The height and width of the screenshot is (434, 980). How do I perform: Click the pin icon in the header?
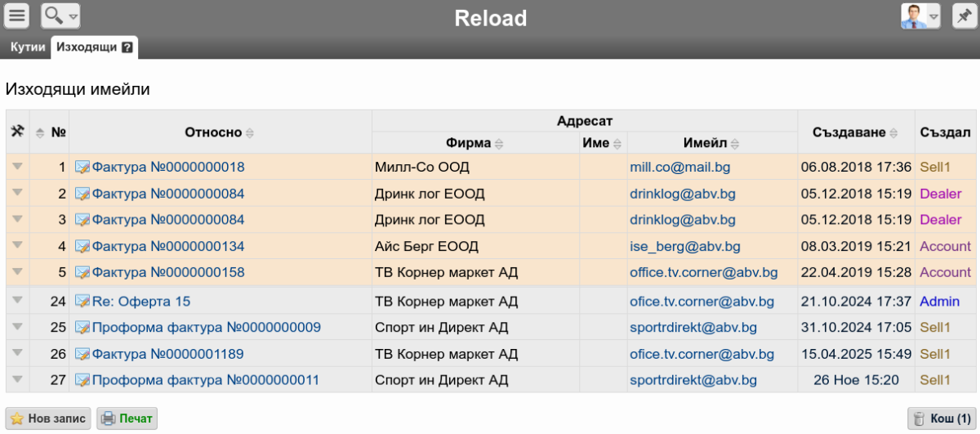pos(964,16)
